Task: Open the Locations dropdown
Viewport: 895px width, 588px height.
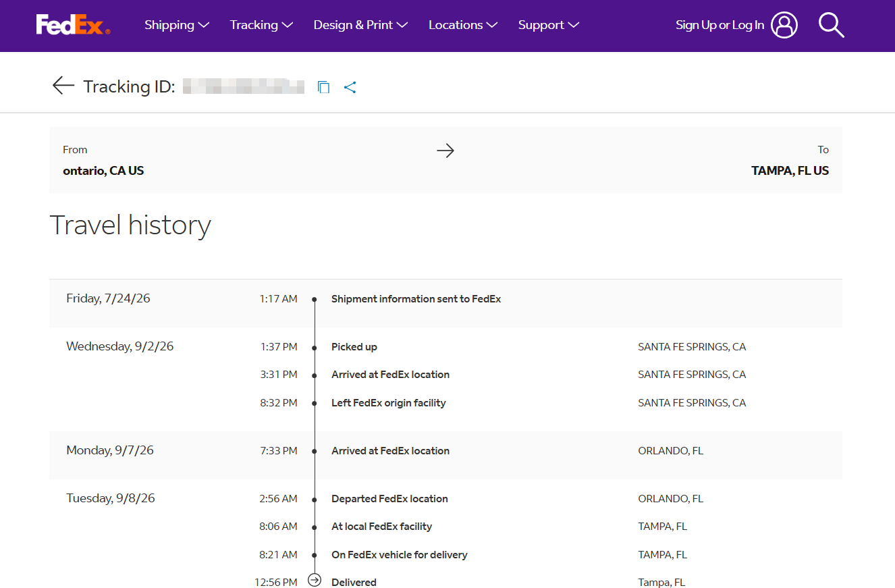Action: click(x=463, y=25)
